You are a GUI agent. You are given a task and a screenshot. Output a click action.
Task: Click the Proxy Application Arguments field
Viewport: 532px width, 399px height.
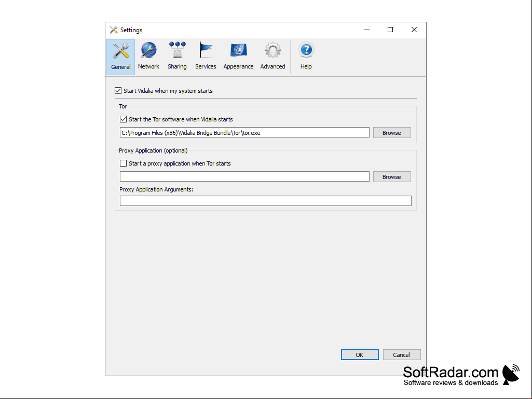(265, 200)
